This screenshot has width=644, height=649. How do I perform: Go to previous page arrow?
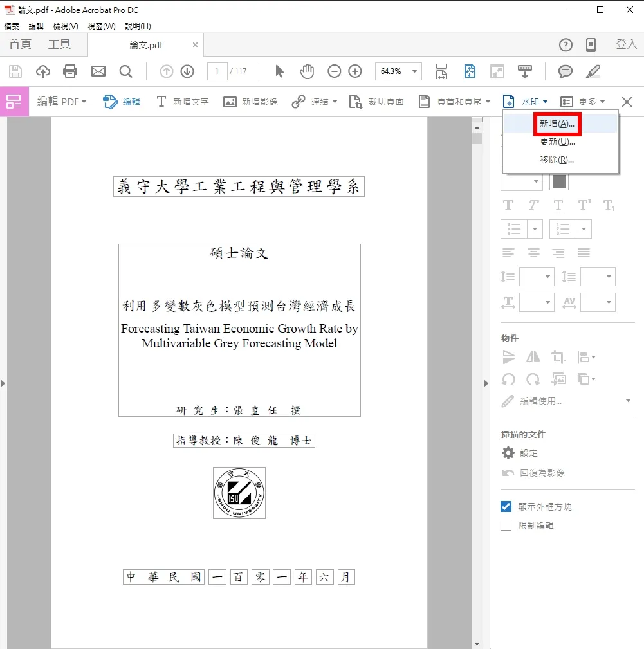click(167, 71)
